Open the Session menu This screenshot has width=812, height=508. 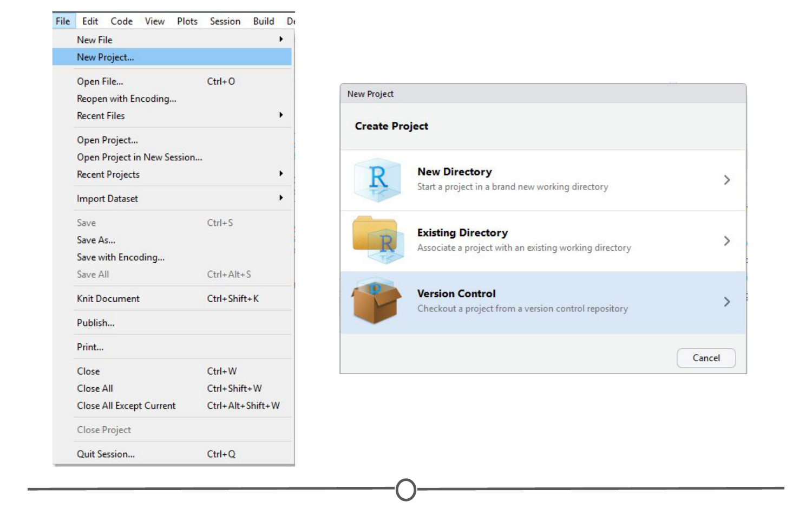click(225, 21)
